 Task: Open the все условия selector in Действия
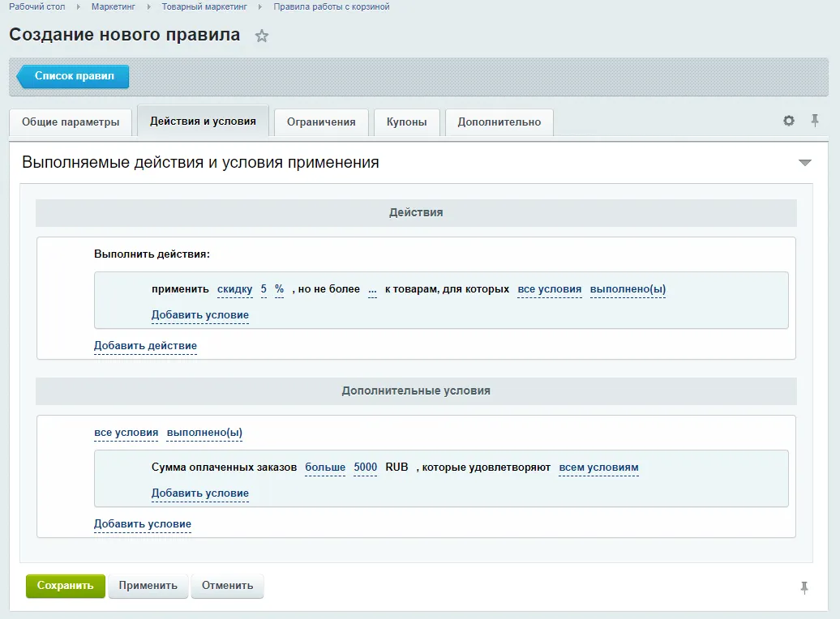pos(549,288)
